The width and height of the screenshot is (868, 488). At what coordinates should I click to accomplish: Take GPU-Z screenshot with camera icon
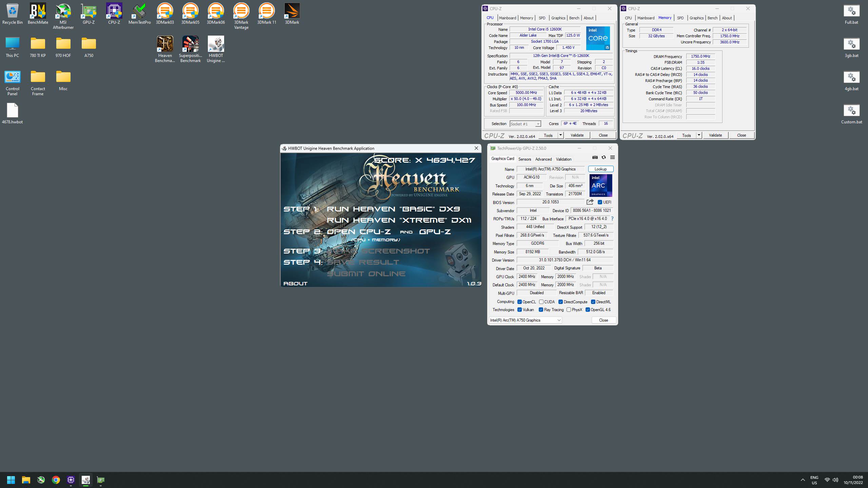click(x=595, y=157)
